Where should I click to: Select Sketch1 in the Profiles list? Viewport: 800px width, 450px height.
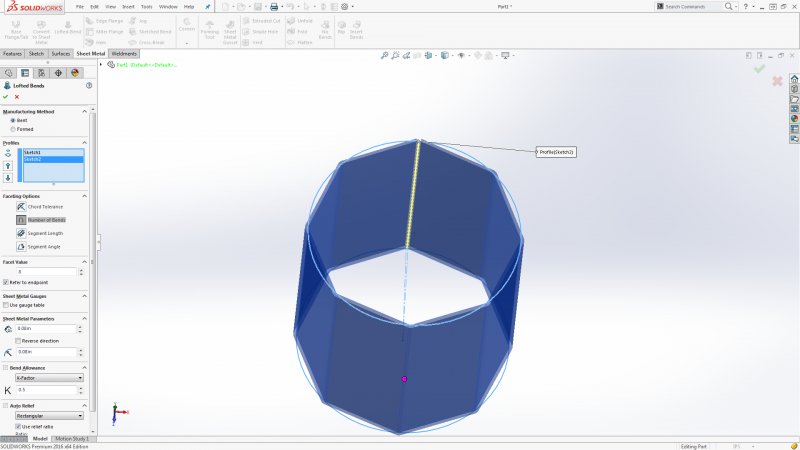tap(53, 153)
